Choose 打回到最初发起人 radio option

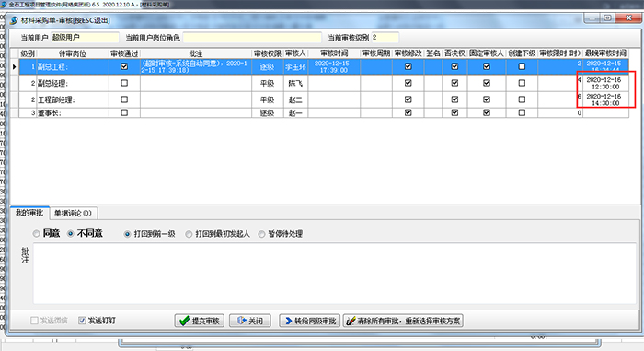189,234
